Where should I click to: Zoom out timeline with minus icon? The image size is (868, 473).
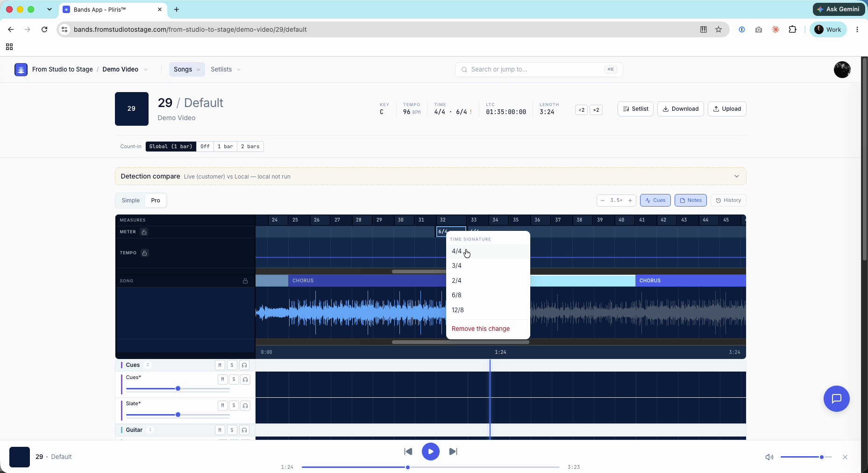pos(603,201)
